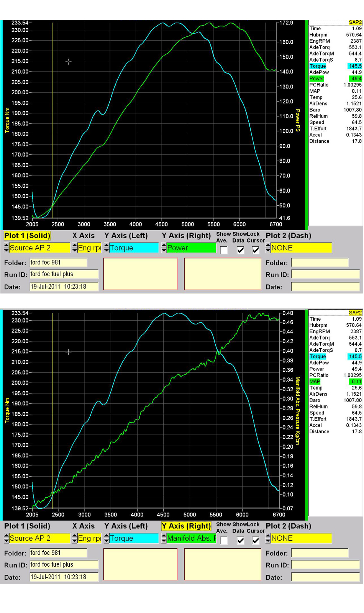
Task: Click Plot 1 Date field '19-Jul-2011' in Power plot panel
Action: tap(64, 287)
